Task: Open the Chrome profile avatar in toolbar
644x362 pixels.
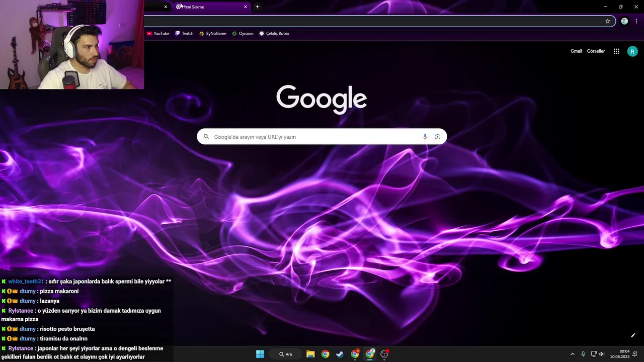Action: [624, 21]
